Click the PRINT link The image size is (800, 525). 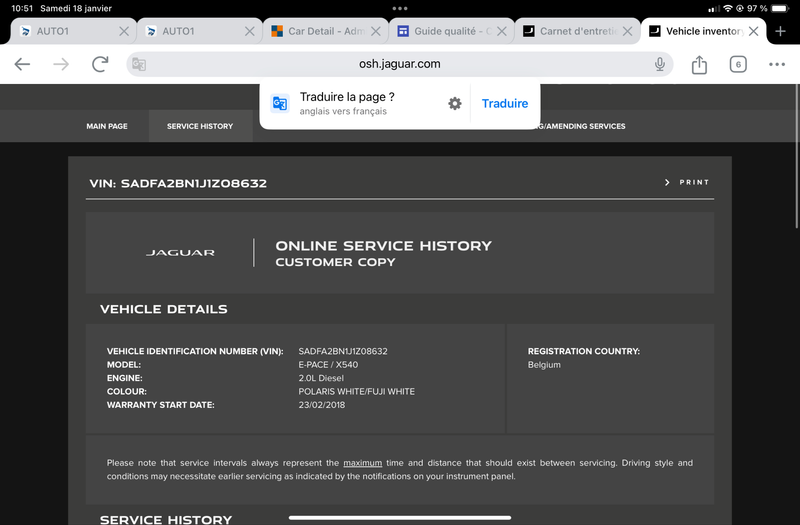[694, 182]
